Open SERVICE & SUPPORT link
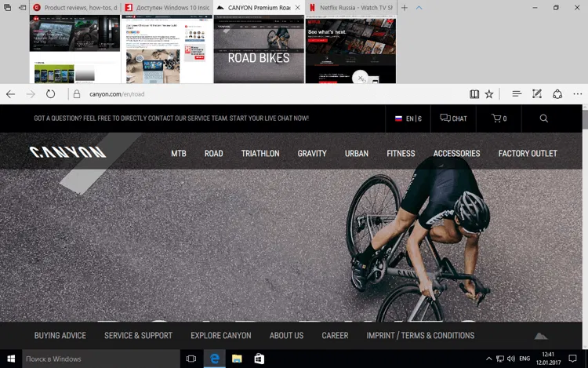Viewport: 588px width, 368px height. [138, 335]
